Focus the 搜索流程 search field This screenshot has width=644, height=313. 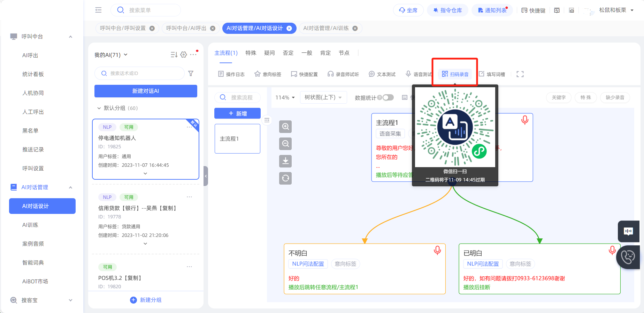pyautogui.click(x=237, y=98)
